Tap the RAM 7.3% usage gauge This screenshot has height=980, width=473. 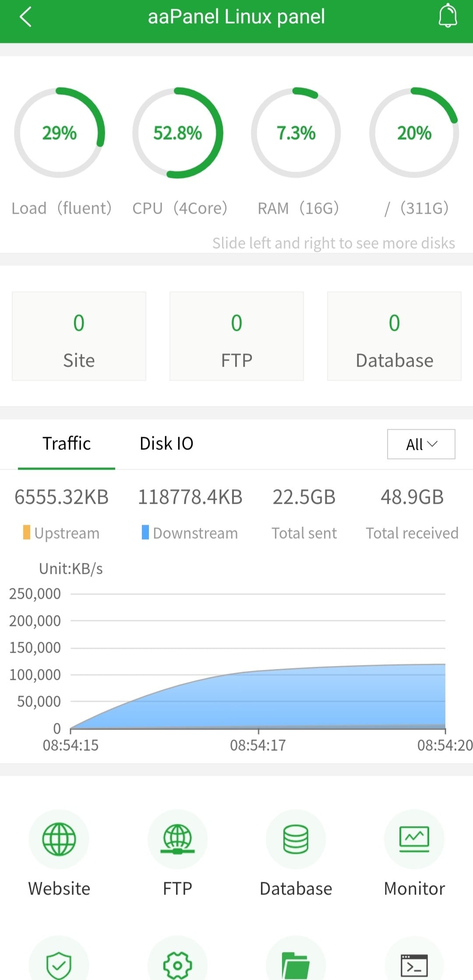296,133
